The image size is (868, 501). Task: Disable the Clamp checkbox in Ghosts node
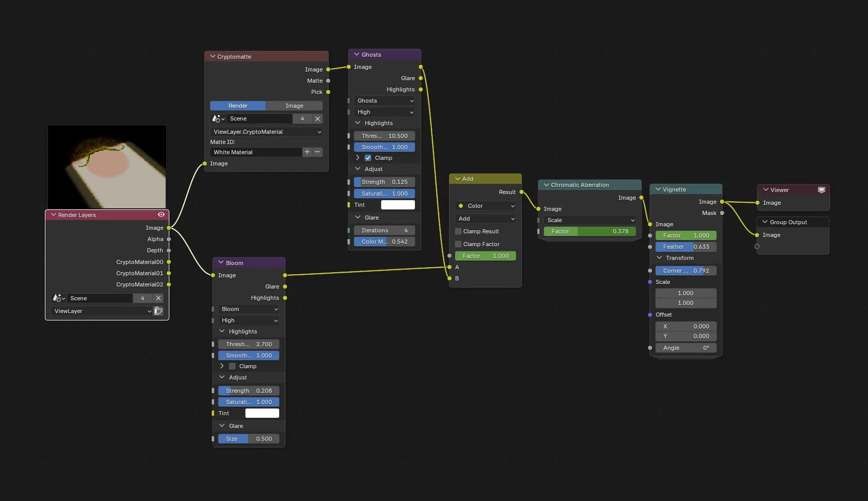(368, 158)
